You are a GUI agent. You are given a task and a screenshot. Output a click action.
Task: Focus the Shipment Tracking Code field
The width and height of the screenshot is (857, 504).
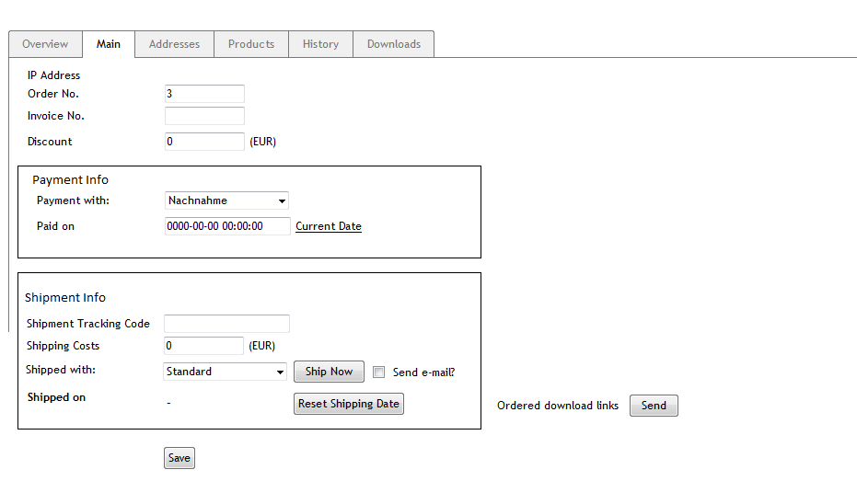(x=226, y=324)
